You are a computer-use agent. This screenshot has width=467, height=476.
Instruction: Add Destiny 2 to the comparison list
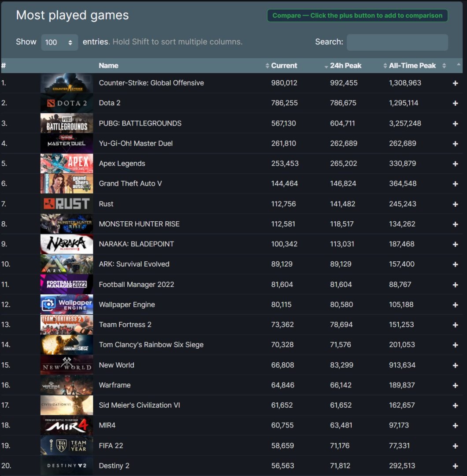[x=455, y=466]
